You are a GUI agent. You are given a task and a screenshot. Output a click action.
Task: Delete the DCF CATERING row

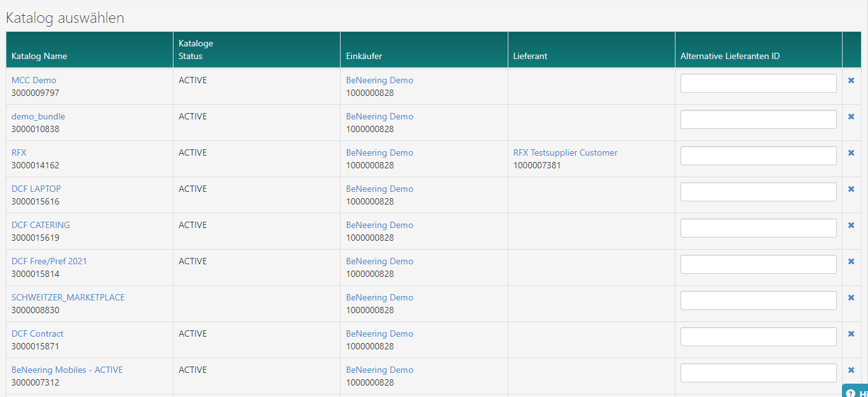[x=851, y=225]
